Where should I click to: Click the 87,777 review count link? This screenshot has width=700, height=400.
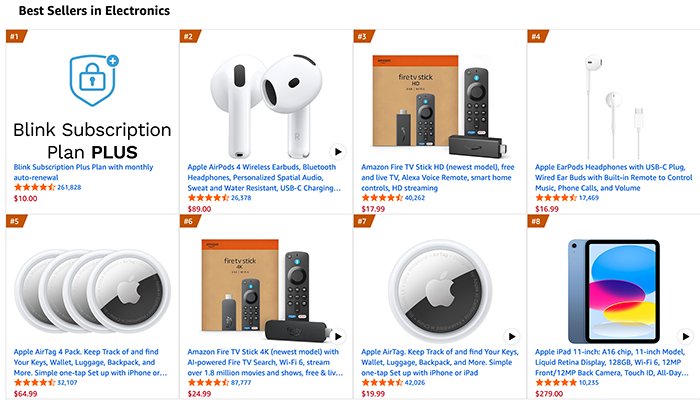[241, 382]
